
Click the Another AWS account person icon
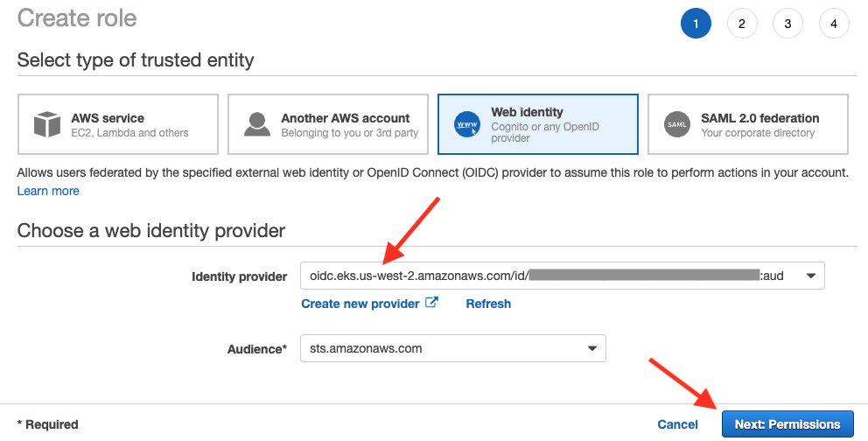tap(257, 124)
